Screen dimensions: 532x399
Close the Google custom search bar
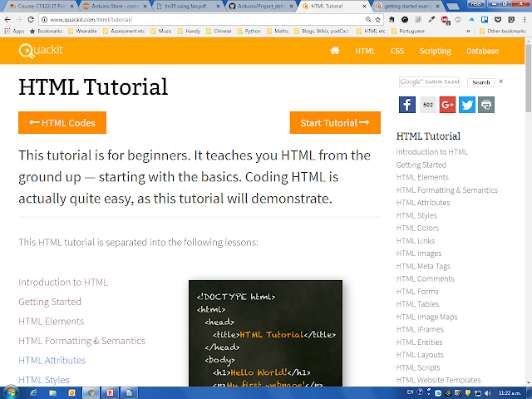tap(500, 81)
